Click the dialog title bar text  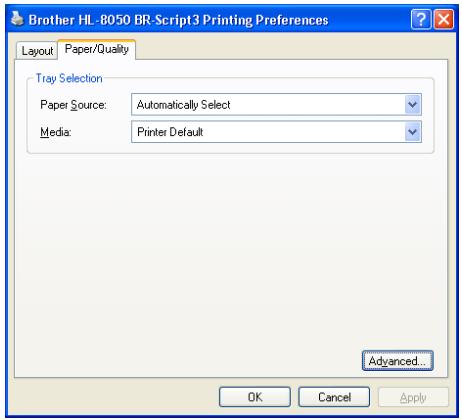pos(178,20)
